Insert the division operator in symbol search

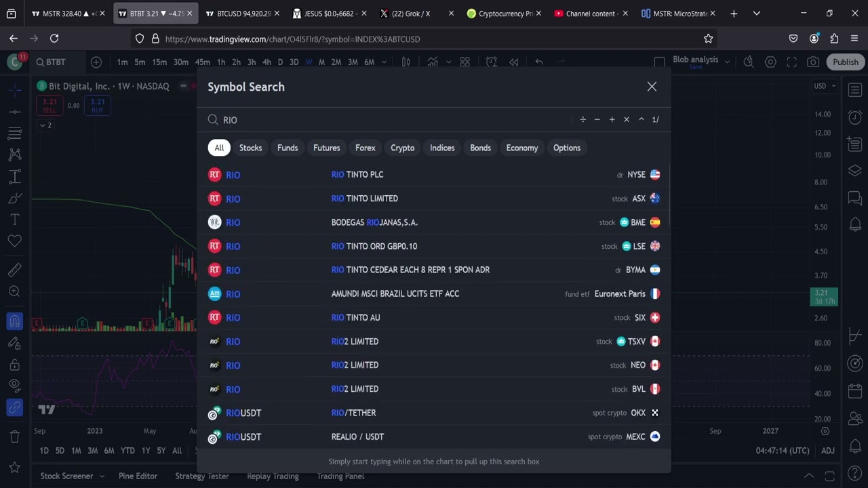coord(583,120)
